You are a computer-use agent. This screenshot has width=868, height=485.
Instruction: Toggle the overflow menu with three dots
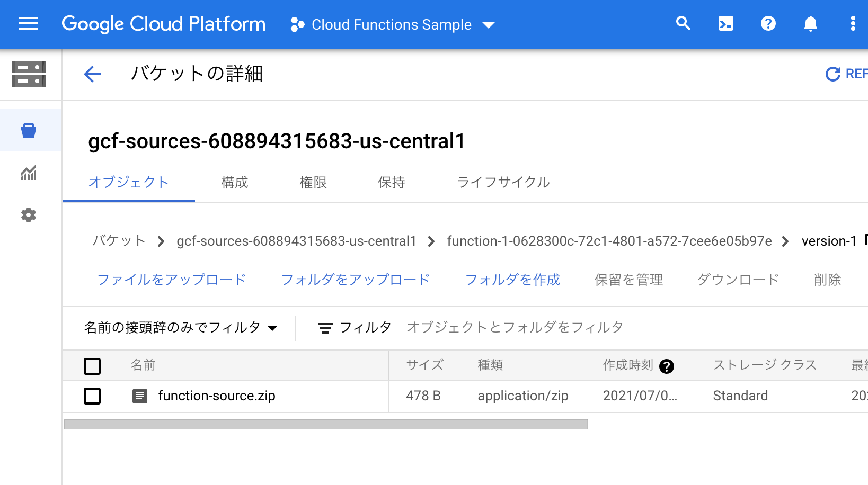coord(853,24)
